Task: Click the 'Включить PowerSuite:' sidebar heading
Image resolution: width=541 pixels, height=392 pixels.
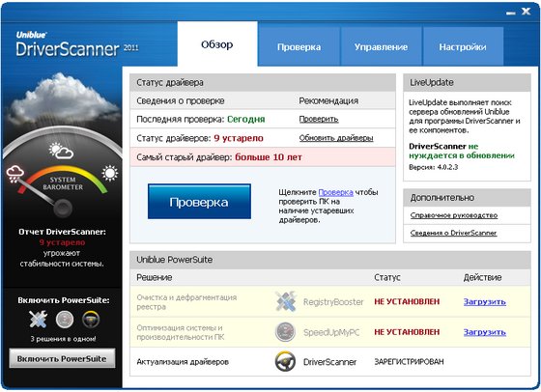Action: tap(64, 300)
